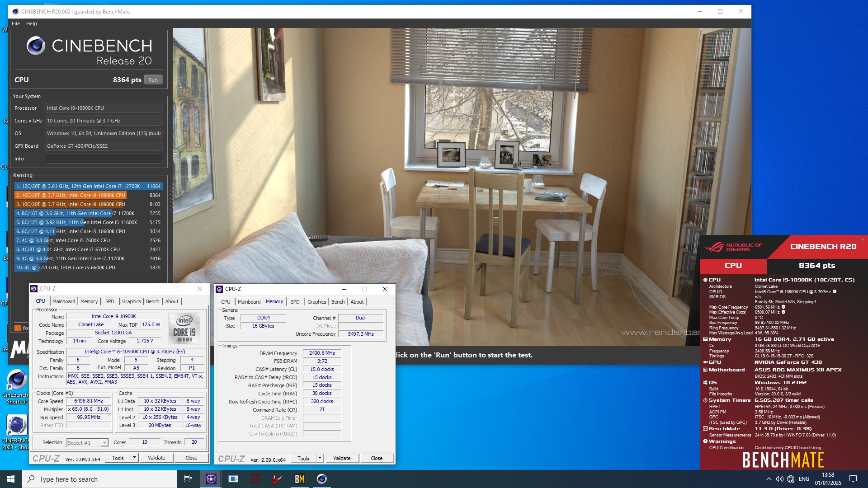Open the clock showing 13:58

click(828, 479)
